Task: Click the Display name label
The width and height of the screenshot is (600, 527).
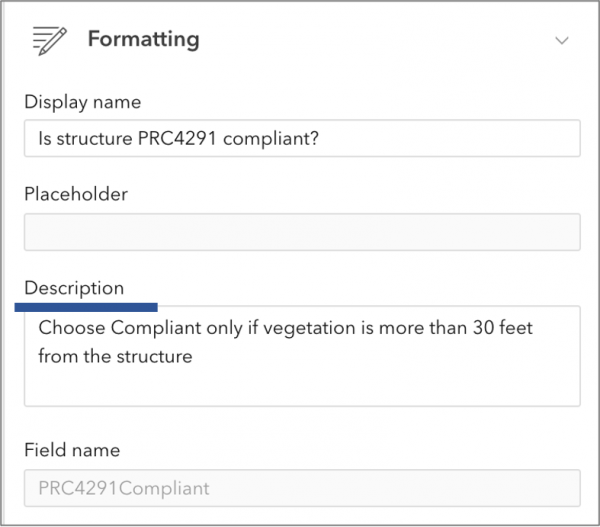Action: [82, 102]
